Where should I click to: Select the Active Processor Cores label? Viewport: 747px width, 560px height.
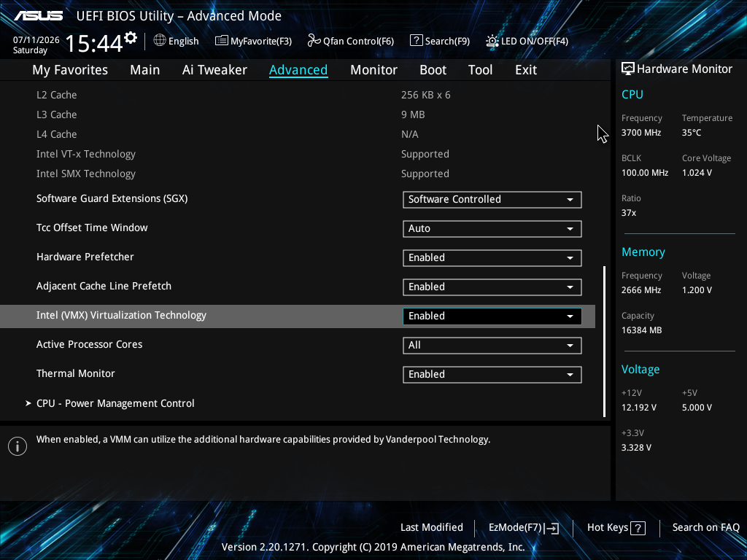coord(90,344)
